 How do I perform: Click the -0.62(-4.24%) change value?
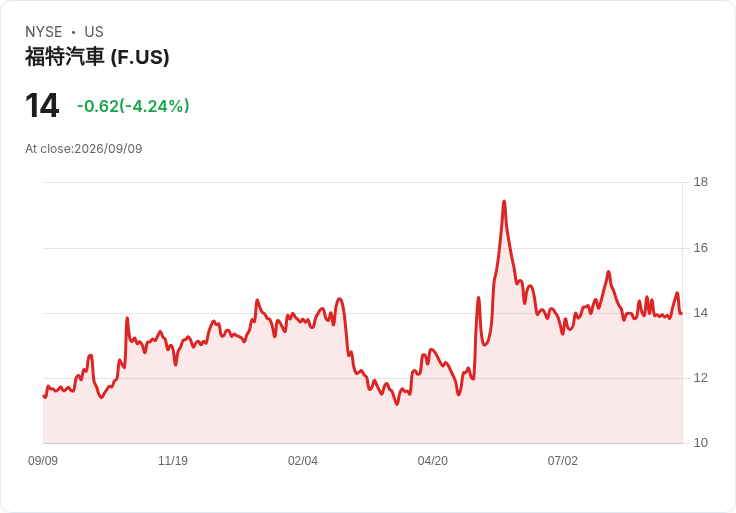coord(133,106)
